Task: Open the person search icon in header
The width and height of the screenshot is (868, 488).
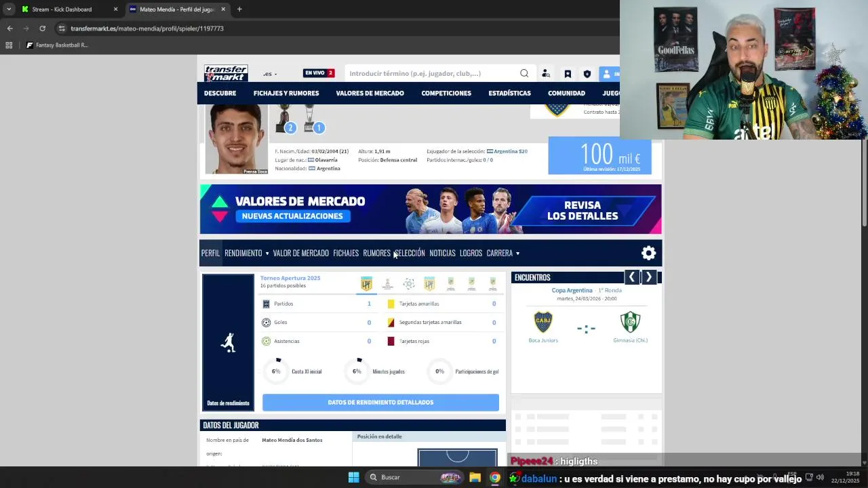Action: click(546, 74)
